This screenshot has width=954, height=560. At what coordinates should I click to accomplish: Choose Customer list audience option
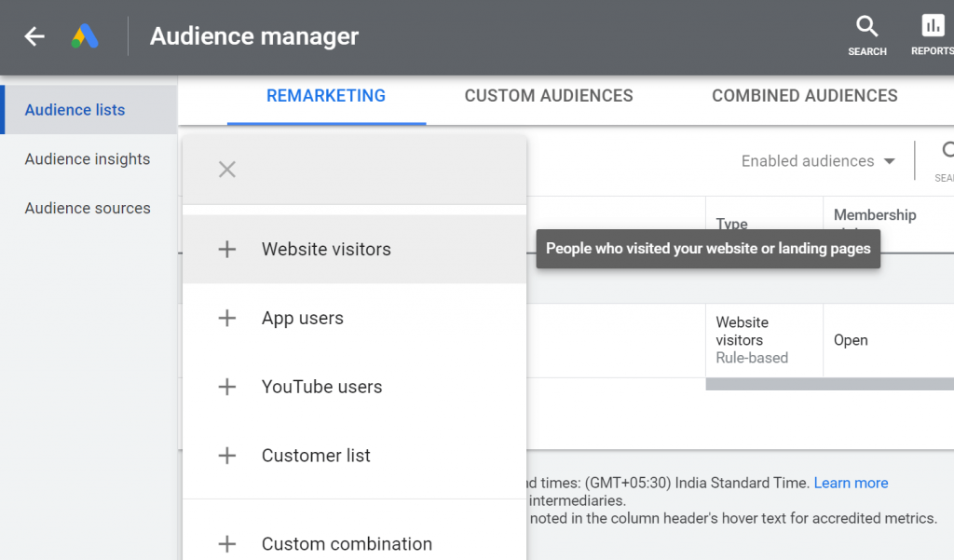click(355, 456)
